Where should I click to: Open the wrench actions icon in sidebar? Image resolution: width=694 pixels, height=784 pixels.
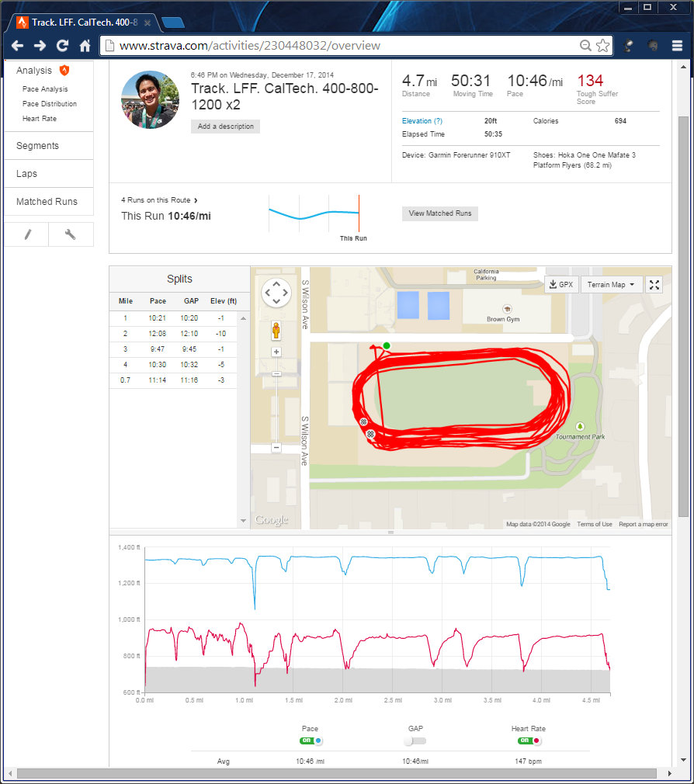[x=71, y=234]
